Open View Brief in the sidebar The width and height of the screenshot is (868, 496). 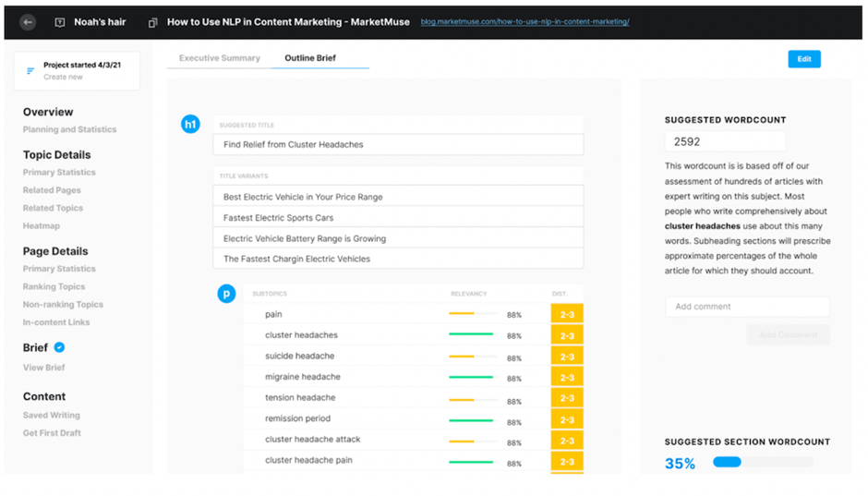[43, 368]
